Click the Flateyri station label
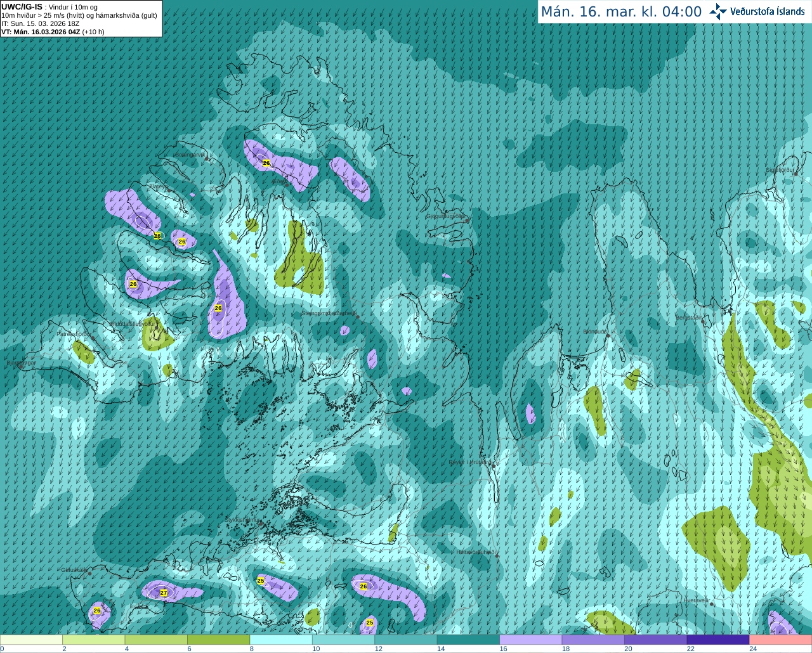The width and height of the screenshot is (812, 653). (158, 186)
